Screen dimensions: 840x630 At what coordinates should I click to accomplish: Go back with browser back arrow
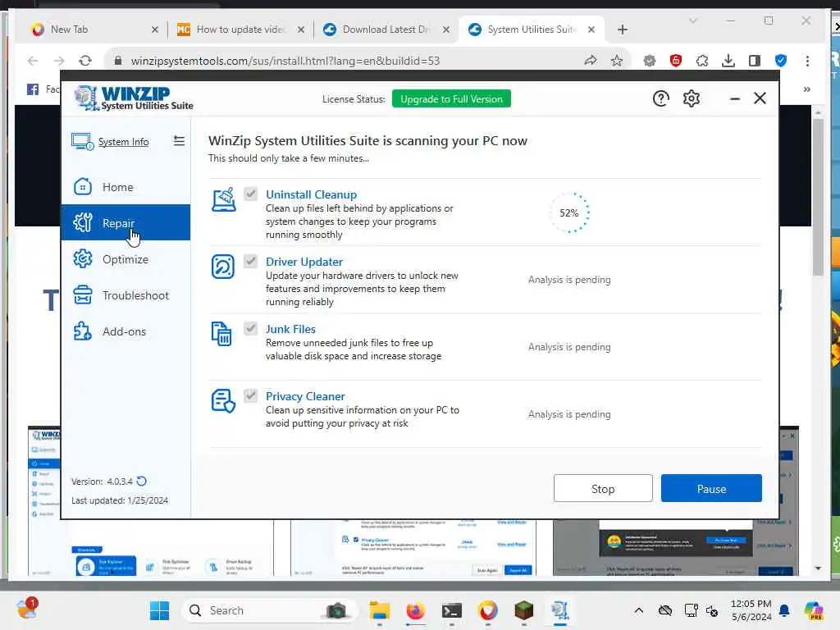coord(33,61)
